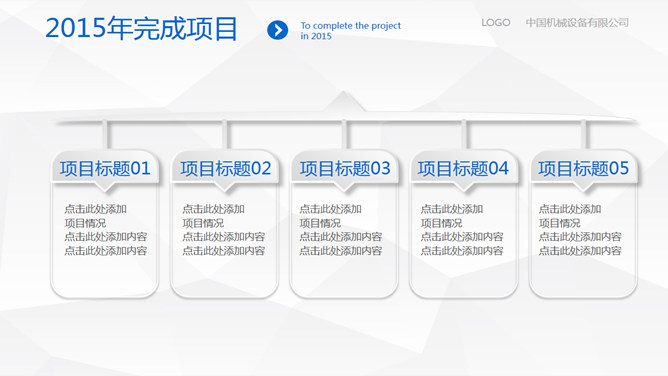Click the body text under 项目标题01
The height and width of the screenshot is (376, 668).
pos(106,230)
